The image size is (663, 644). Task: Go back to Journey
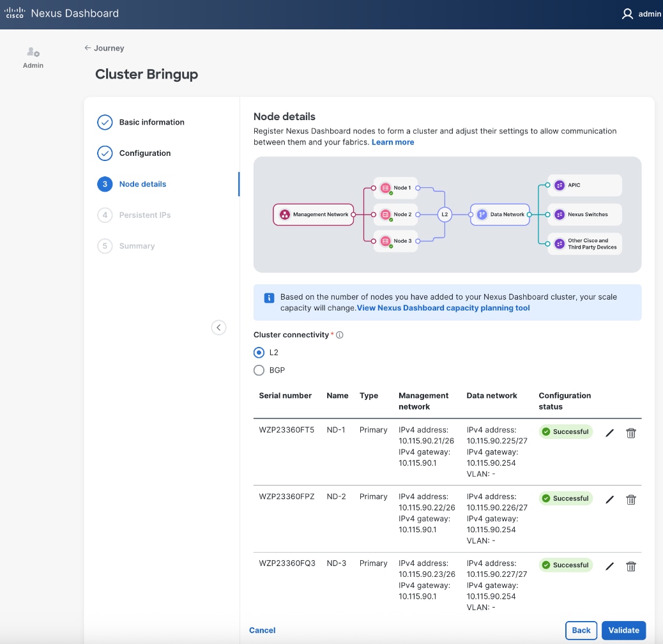[x=104, y=48]
